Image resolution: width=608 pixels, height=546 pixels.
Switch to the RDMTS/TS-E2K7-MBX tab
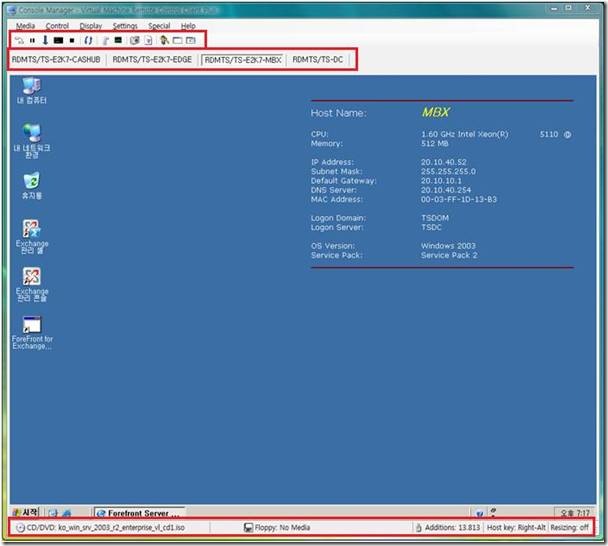(x=243, y=60)
